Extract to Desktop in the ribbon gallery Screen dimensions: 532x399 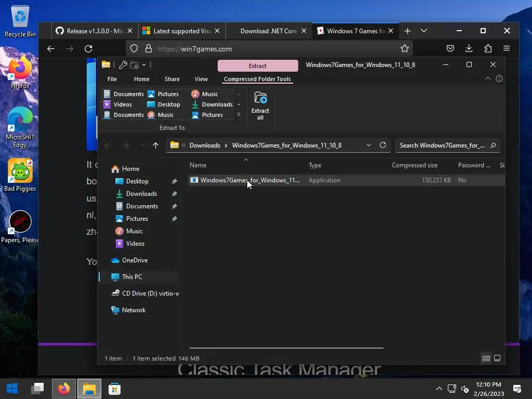coord(164,104)
